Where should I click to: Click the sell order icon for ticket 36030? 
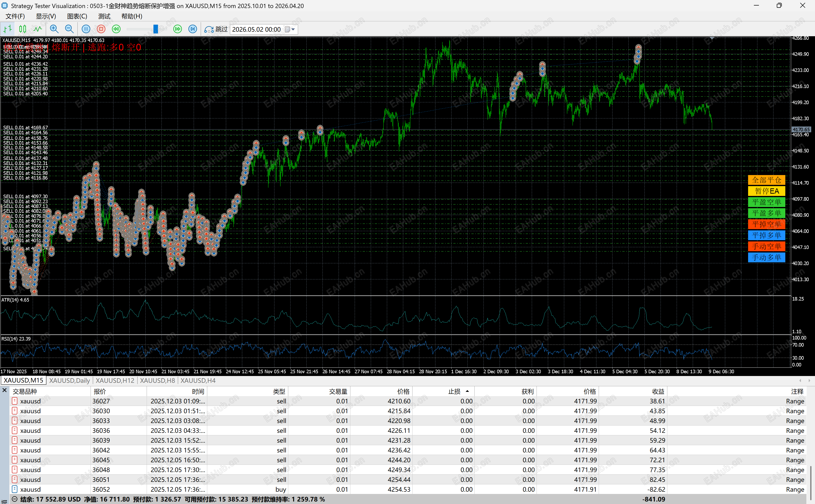(x=15, y=411)
